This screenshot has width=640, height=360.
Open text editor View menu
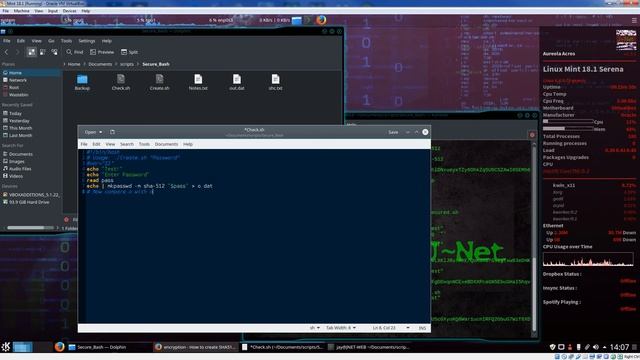click(110, 144)
